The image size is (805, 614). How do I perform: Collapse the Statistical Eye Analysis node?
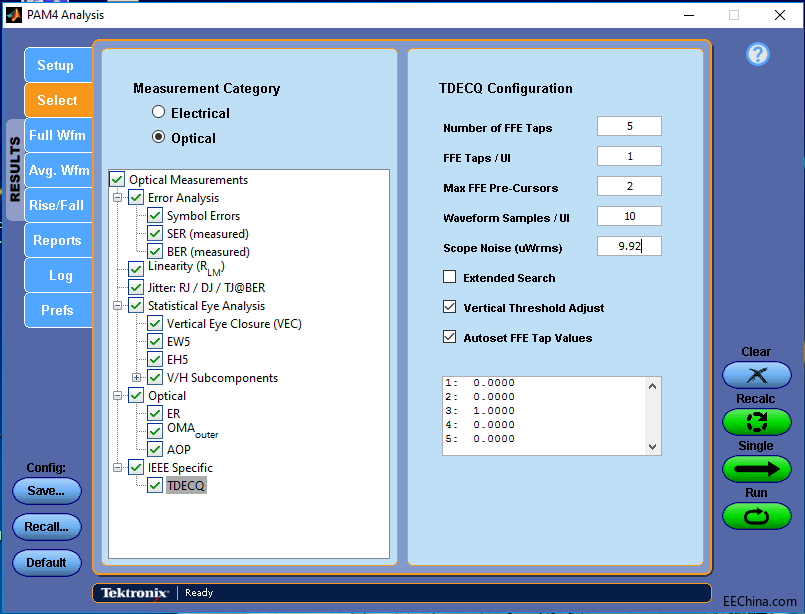[118, 305]
